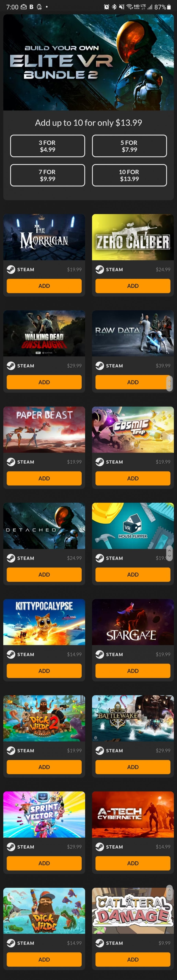Click the Steam icon under The Morrigan
The height and width of the screenshot is (980, 177).
point(11,269)
